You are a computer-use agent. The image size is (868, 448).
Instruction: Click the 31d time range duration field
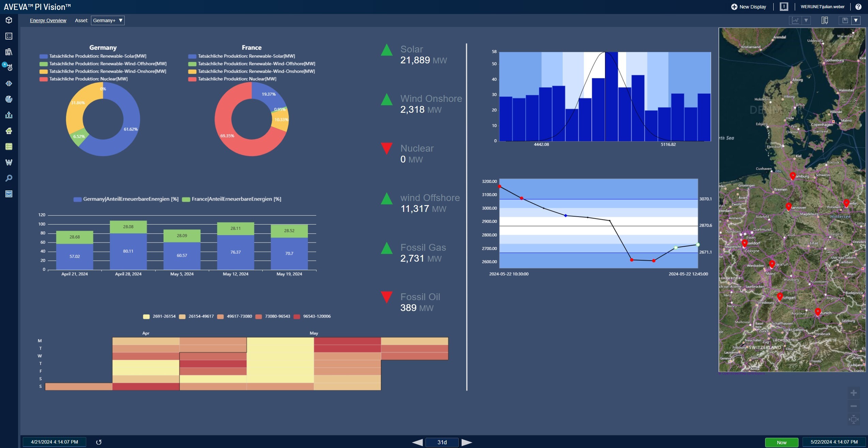point(442,442)
